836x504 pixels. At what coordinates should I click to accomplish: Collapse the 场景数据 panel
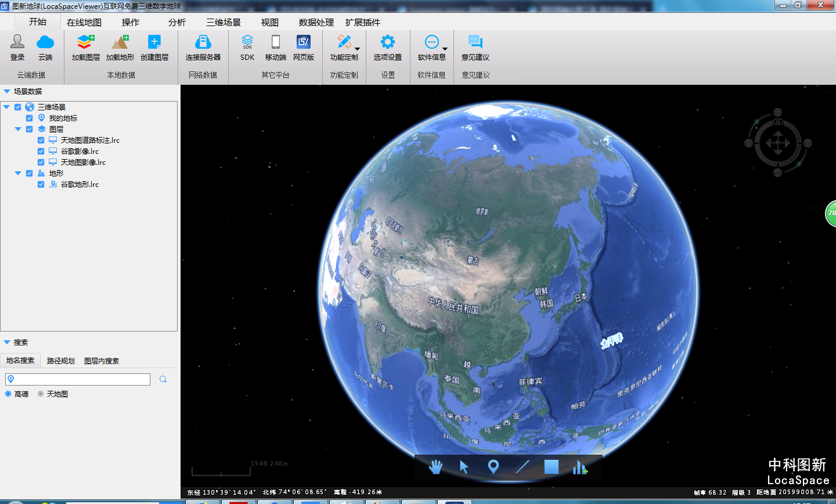pos(7,91)
